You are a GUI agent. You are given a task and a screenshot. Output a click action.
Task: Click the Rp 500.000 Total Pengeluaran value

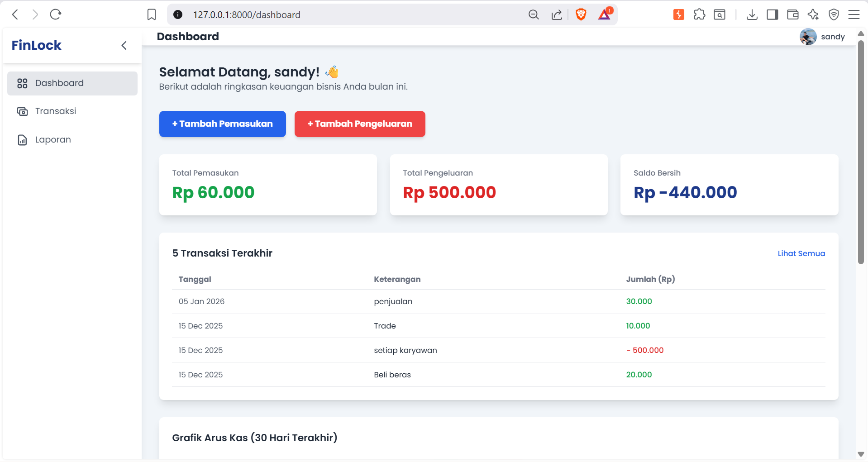pyautogui.click(x=449, y=193)
